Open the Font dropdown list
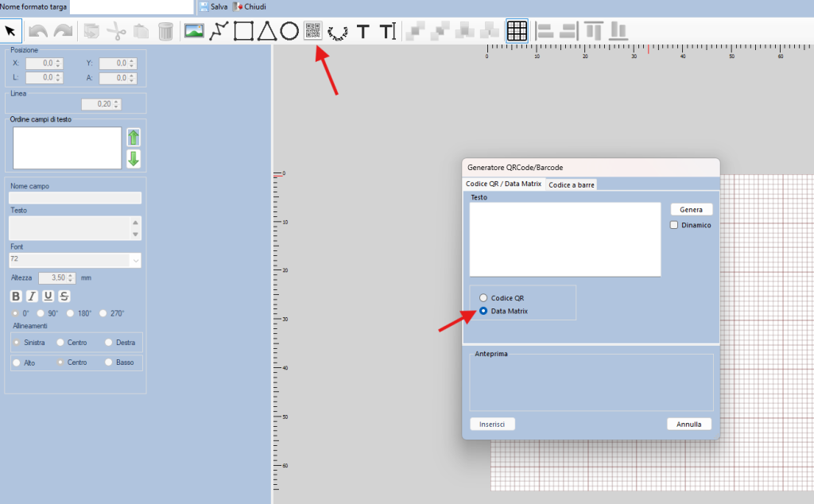This screenshot has width=814, height=504. click(x=135, y=260)
